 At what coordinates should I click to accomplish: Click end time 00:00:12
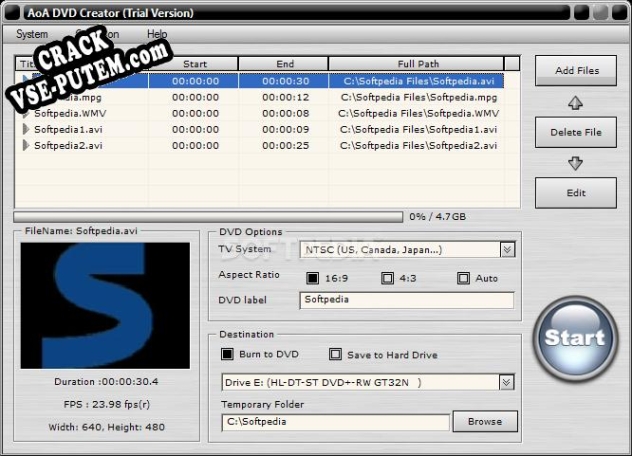(x=285, y=97)
